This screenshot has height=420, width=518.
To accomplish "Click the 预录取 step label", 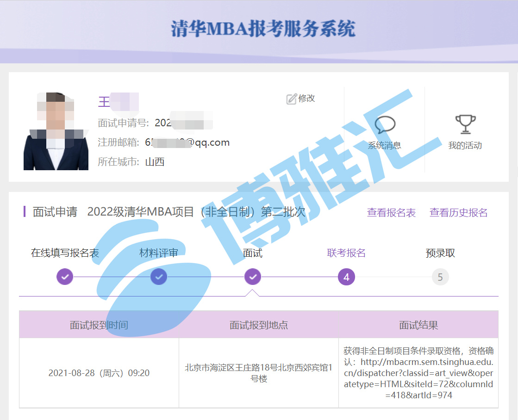I will pos(440,253).
